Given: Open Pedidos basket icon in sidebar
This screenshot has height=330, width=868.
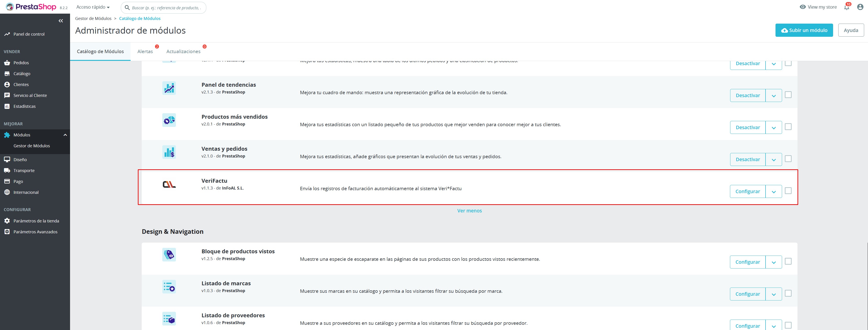Looking at the screenshot, I should (x=7, y=63).
